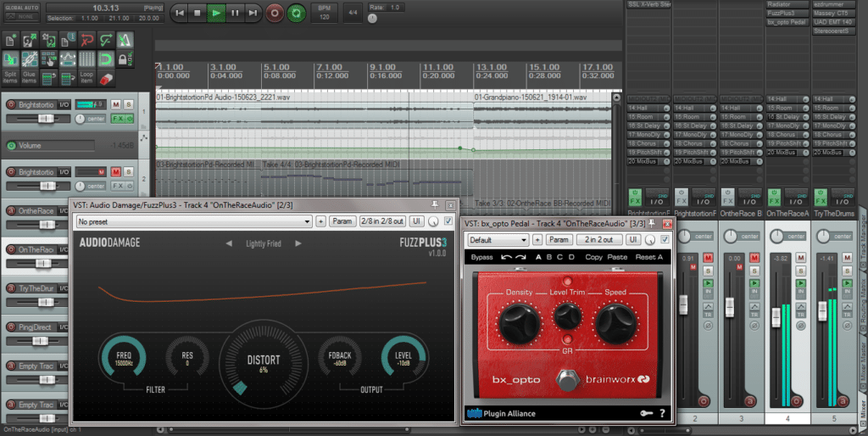Toggle Ripple editing toolbar icon
This screenshot has height=436, width=868.
(x=48, y=59)
